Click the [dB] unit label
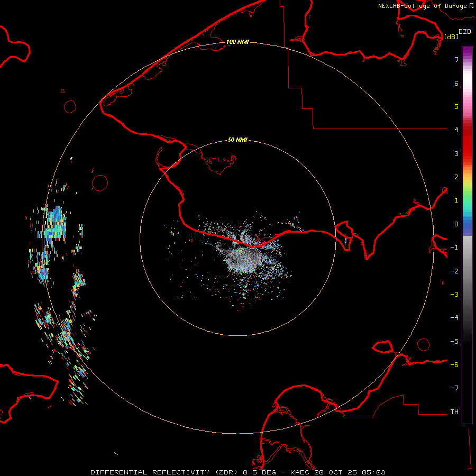The width and height of the screenshot is (476, 476). 451,36
